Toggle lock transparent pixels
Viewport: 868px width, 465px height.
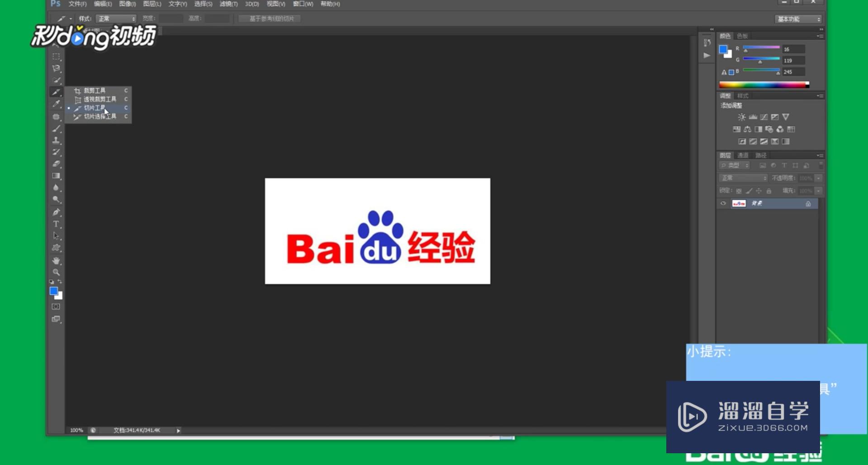point(739,191)
